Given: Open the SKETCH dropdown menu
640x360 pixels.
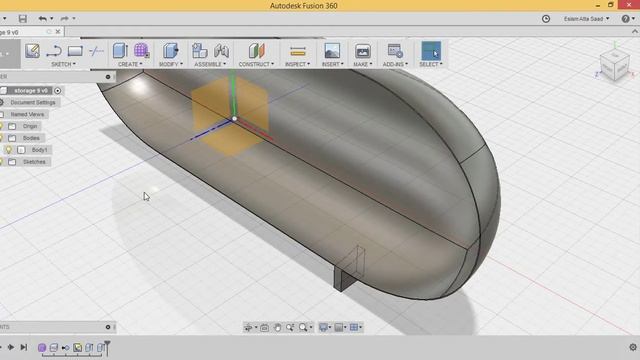Looking at the screenshot, I should click(63, 64).
